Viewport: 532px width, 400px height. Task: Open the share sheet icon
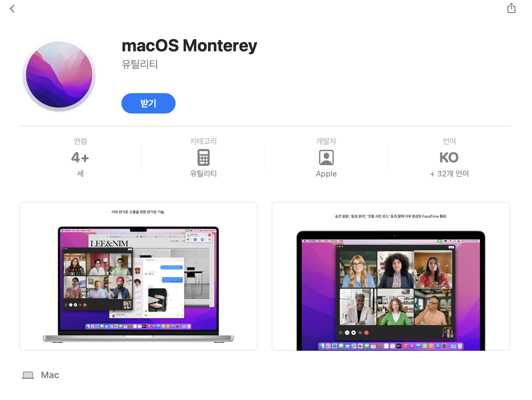pyautogui.click(x=511, y=8)
